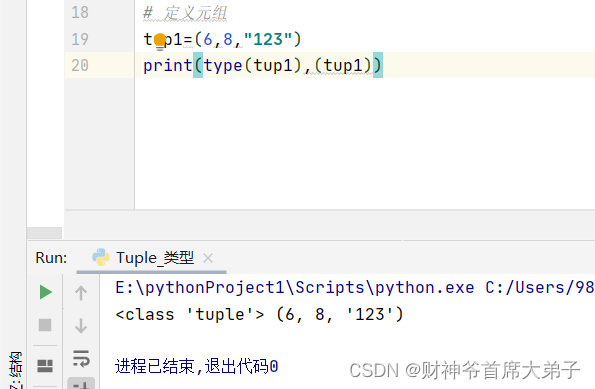
Task: Click the print keyword on line 20
Action: [x=168, y=65]
